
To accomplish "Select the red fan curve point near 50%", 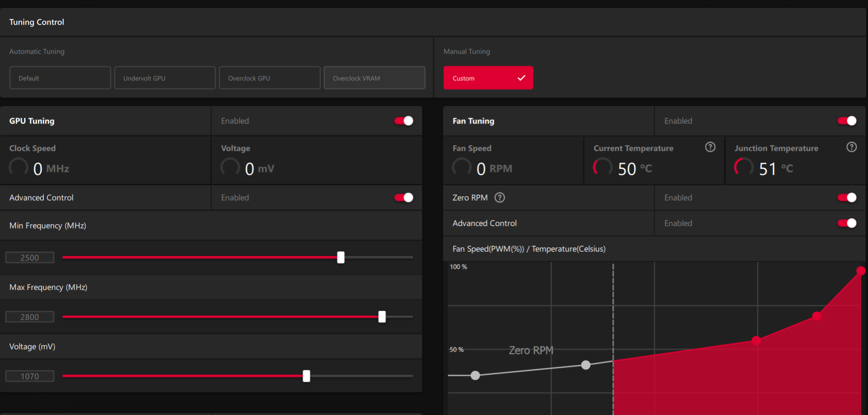I will pos(756,341).
